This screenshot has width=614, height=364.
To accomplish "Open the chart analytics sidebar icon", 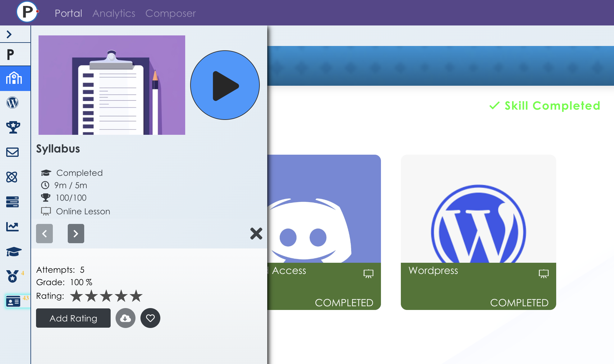I will tap(12, 227).
